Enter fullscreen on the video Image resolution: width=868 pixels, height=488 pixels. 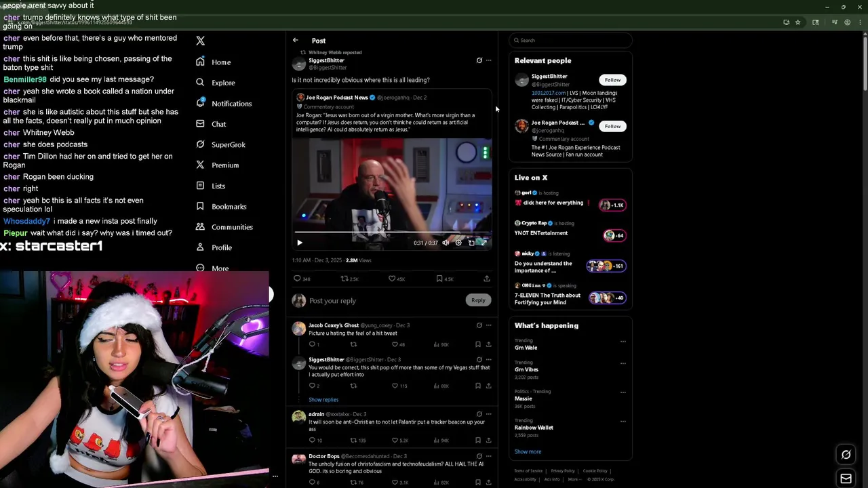tap(484, 243)
